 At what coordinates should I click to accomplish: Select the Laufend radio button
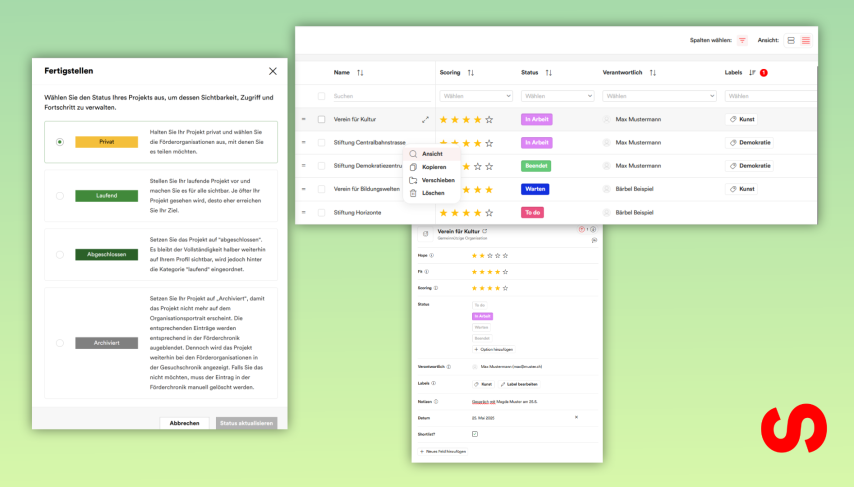coord(60,196)
